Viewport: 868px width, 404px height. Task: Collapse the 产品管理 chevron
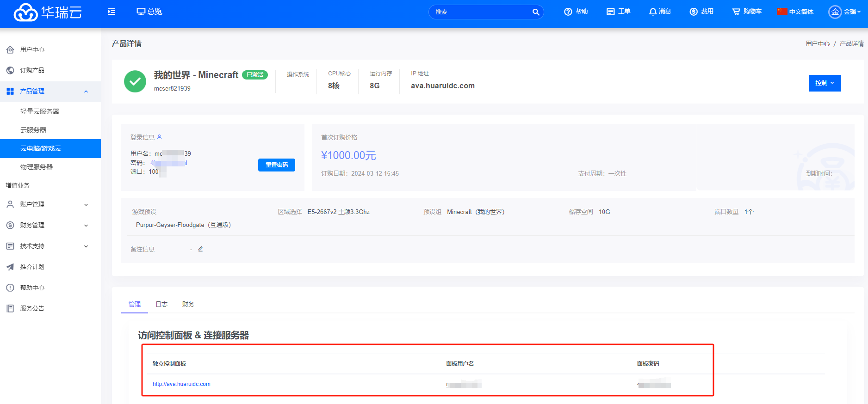pyautogui.click(x=86, y=92)
